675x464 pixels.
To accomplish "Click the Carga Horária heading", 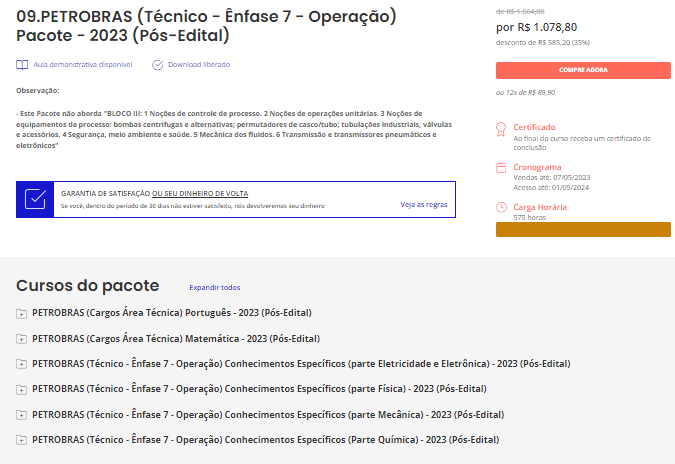I will 540,207.
